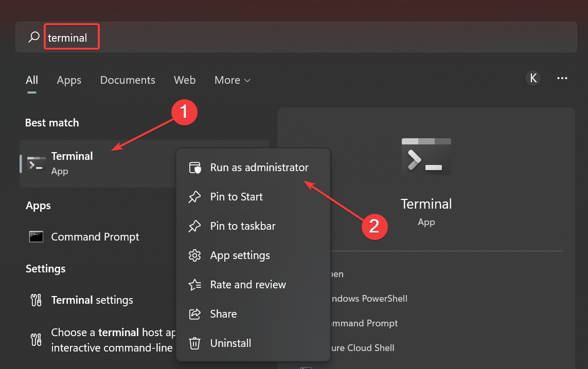Click Open in the preview pane
The height and width of the screenshot is (369, 588).
tap(337, 274)
